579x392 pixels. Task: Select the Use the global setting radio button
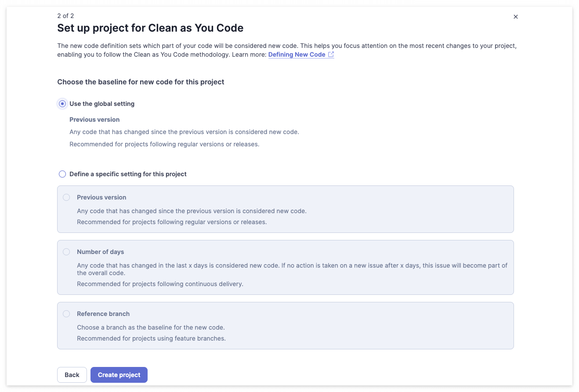(62, 104)
